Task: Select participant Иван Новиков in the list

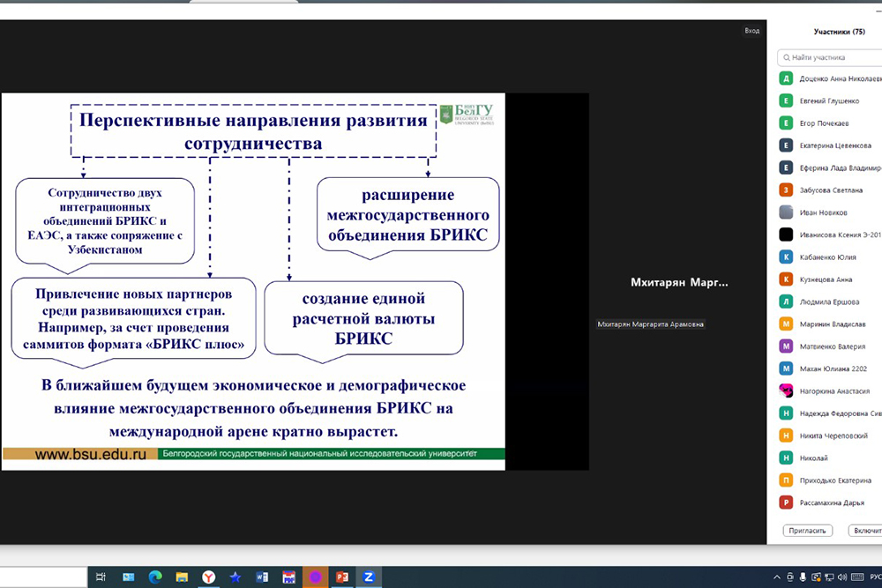Action: point(823,212)
